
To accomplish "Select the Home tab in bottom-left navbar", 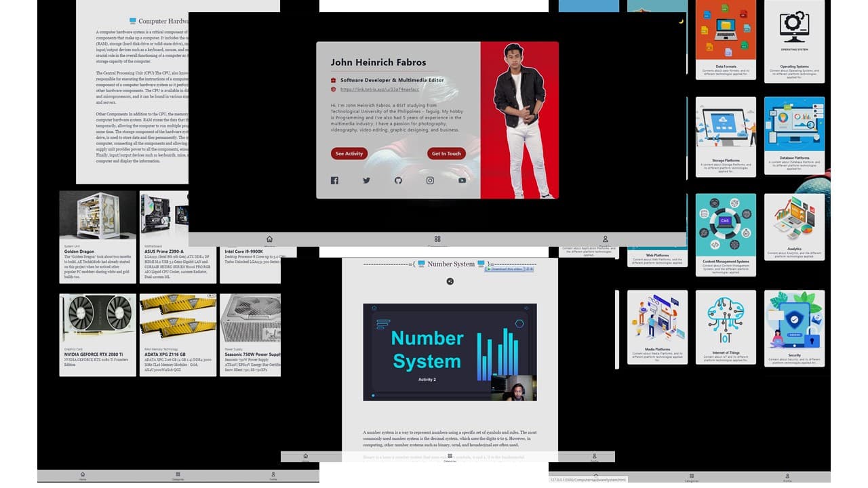I will 83,476.
